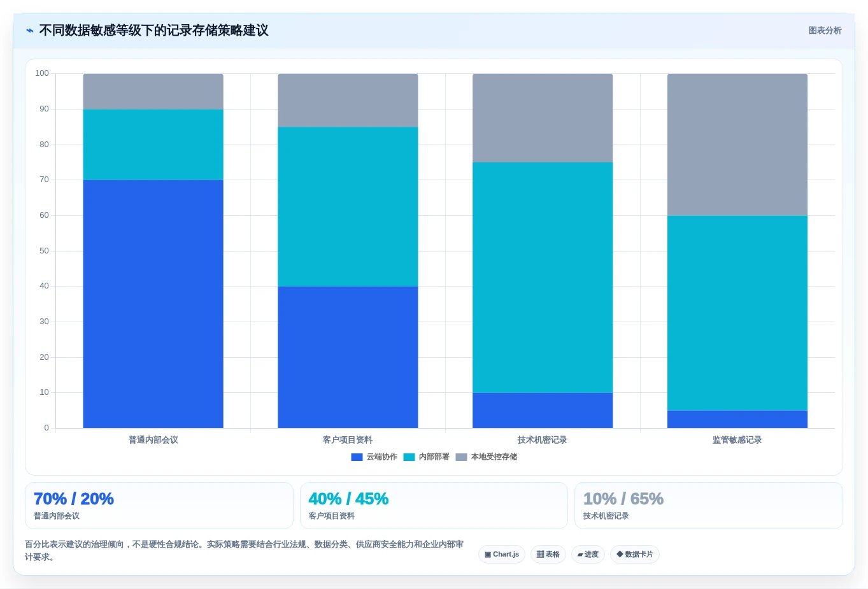Viewport: 868px width, 589px height.
Task: Toggle the 本地受控存储 legend swatch
Action: click(461, 457)
